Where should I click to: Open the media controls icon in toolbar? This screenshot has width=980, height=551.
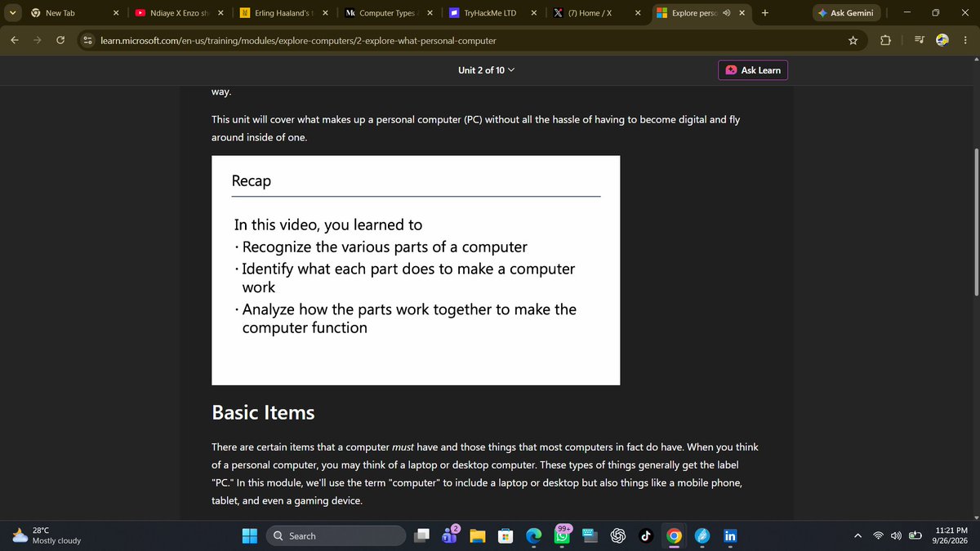[x=920, y=40]
